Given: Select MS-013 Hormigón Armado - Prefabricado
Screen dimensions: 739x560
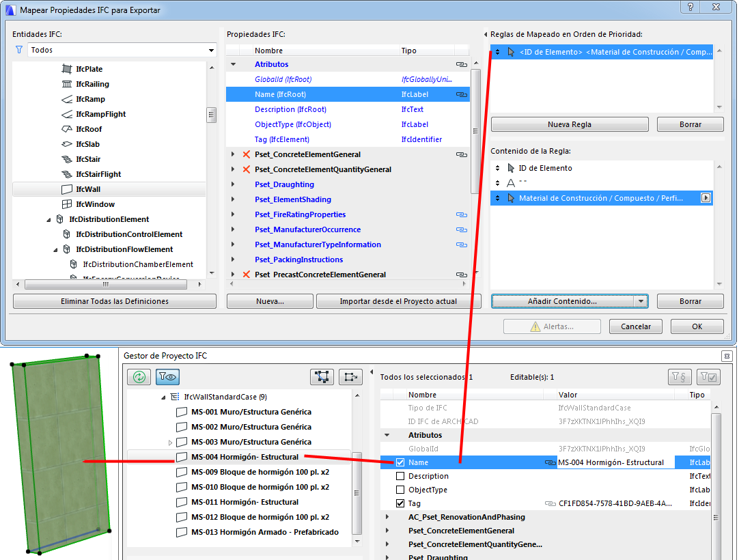Looking at the screenshot, I should coord(265,532).
